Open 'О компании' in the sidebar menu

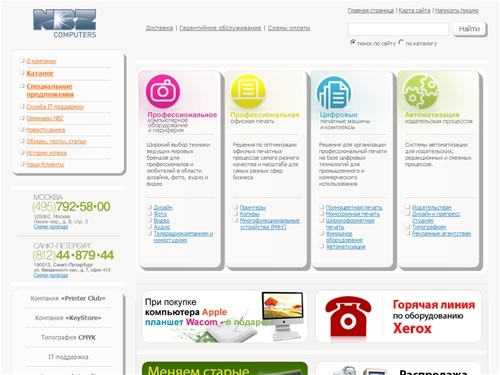[41, 61]
